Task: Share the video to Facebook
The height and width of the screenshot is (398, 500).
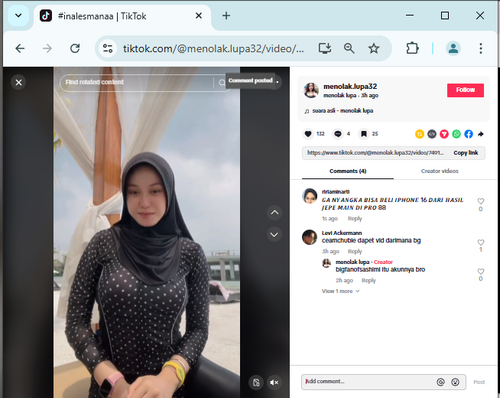Action: pyautogui.click(x=468, y=134)
